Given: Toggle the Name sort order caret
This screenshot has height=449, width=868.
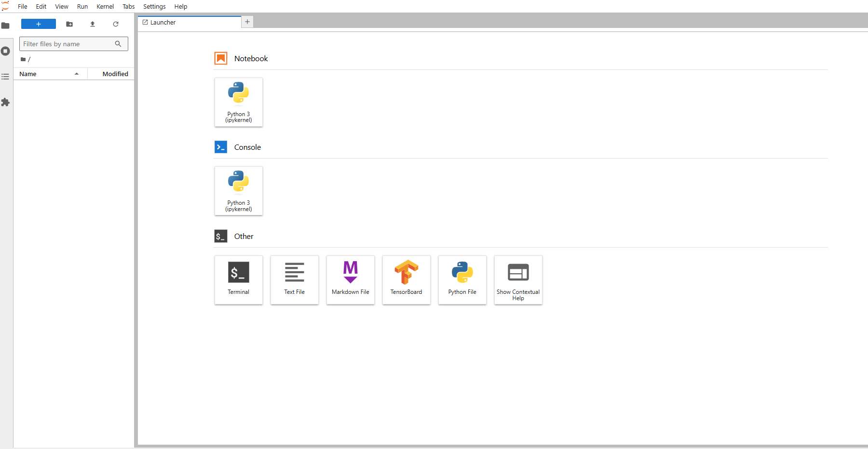Looking at the screenshot, I should coord(77,74).
